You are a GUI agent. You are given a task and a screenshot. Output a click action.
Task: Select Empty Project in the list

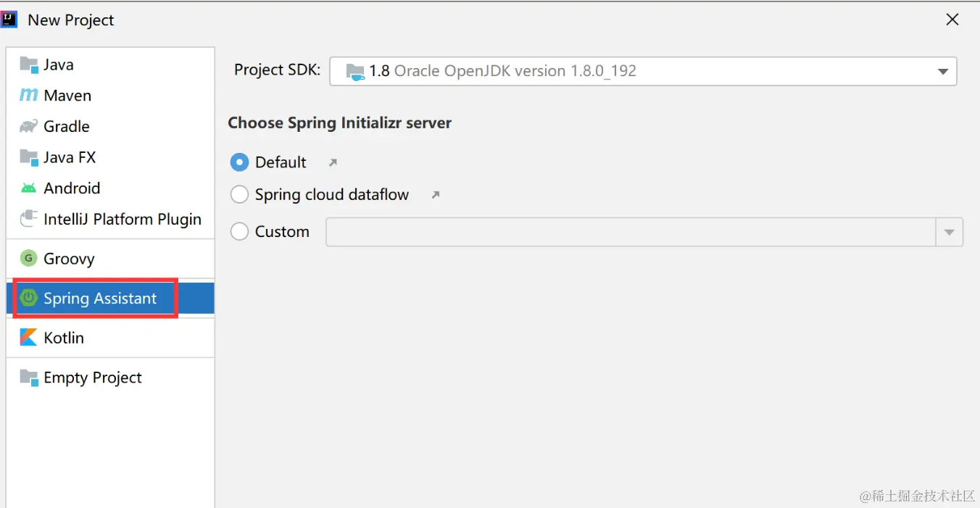tap(92, 378)
